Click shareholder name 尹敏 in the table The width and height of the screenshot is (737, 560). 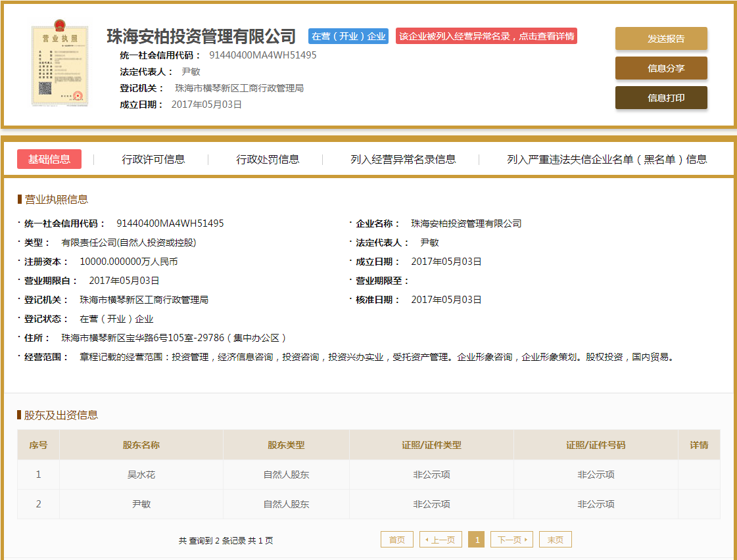coord(141,504)
